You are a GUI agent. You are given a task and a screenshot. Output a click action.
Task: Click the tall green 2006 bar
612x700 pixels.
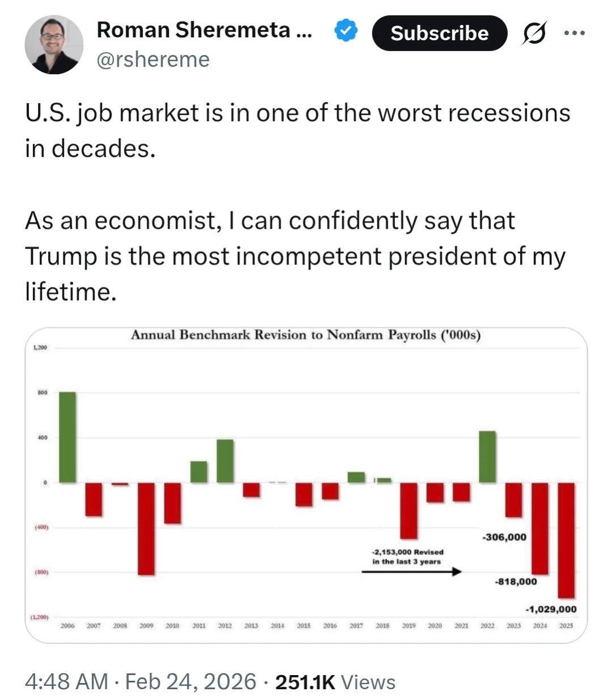pyautogui.click(x=67, y=437)
